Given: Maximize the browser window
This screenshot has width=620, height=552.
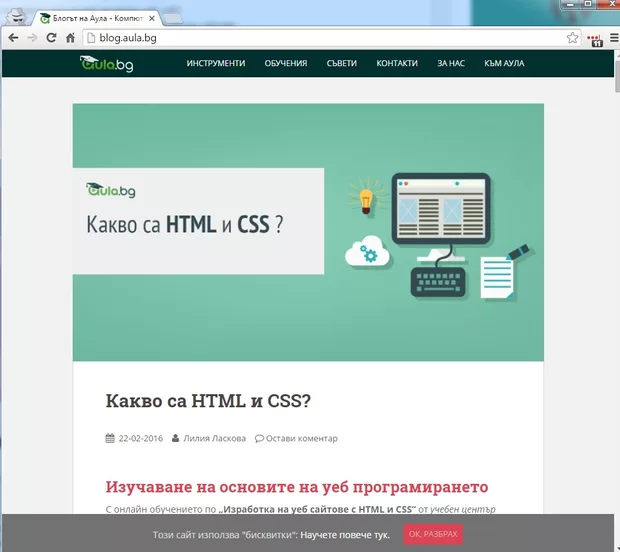Looking at the screenshot, I should (x=588, y=4).
